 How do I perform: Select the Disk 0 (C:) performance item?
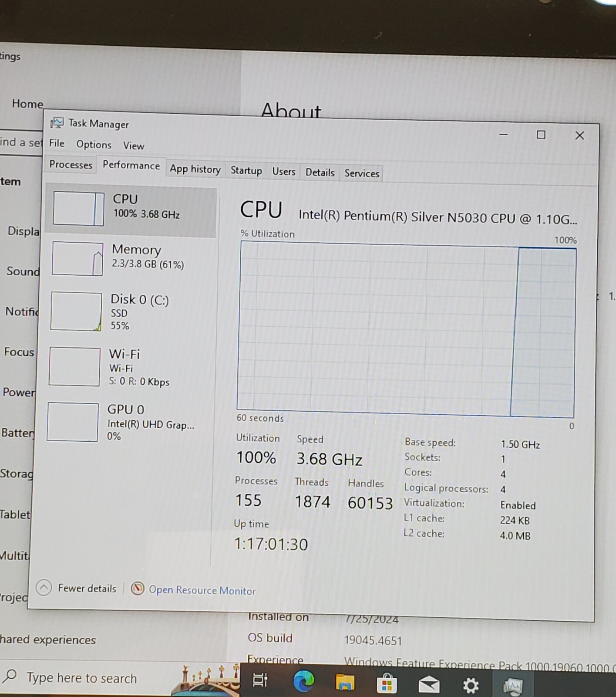pos(128,312)
